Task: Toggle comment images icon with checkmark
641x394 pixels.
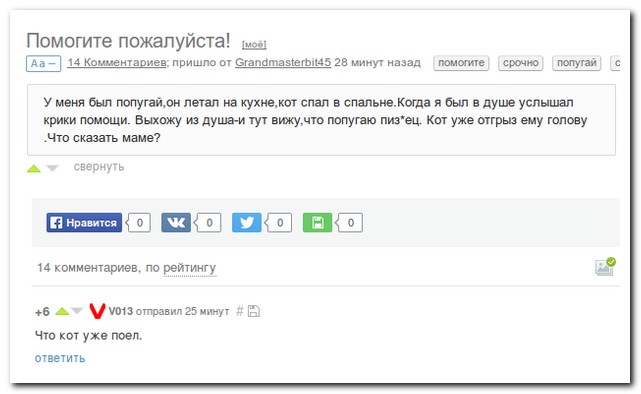Action: point(605,266)
